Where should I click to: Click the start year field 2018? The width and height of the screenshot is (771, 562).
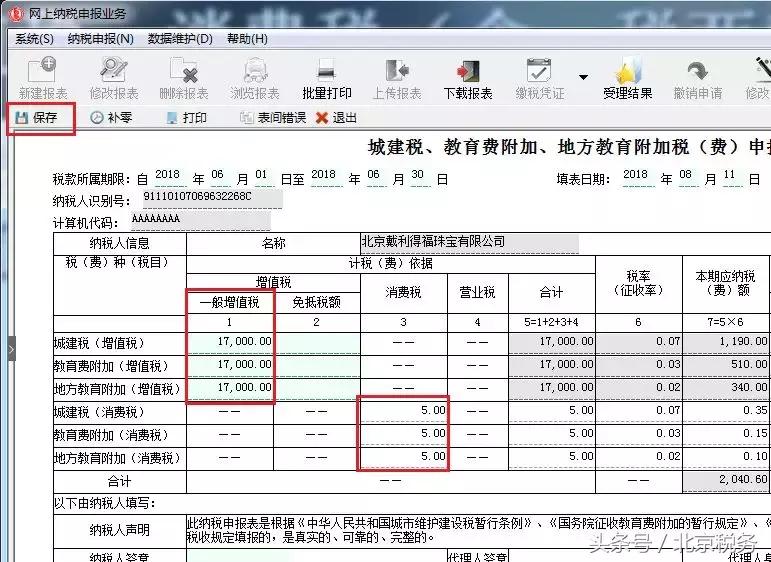click(x=170, y=177)
